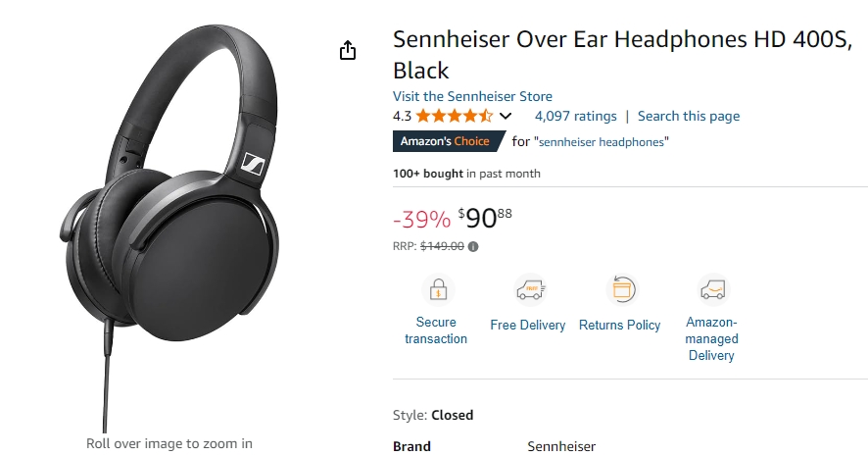Click the Amazon's Choice badge
The width and height of the screenshot is (868, 456).
[x=448, y=141]
